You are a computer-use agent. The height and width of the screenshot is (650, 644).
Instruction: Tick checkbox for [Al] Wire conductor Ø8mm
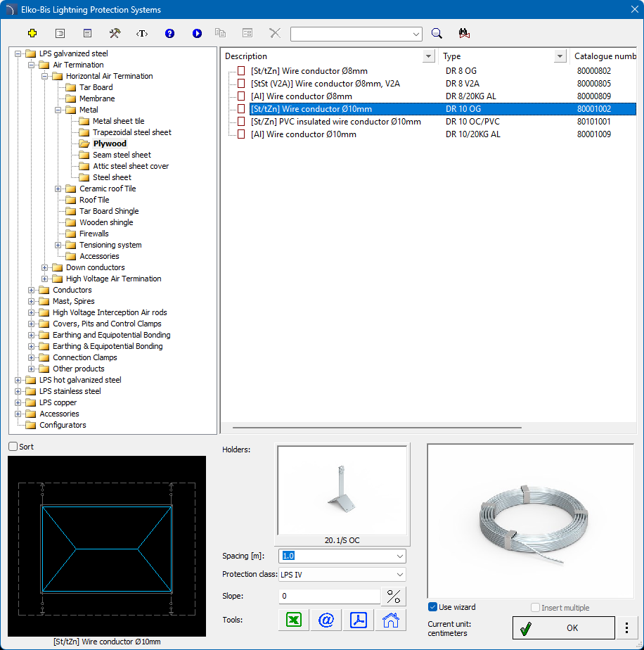click(241, 96)
